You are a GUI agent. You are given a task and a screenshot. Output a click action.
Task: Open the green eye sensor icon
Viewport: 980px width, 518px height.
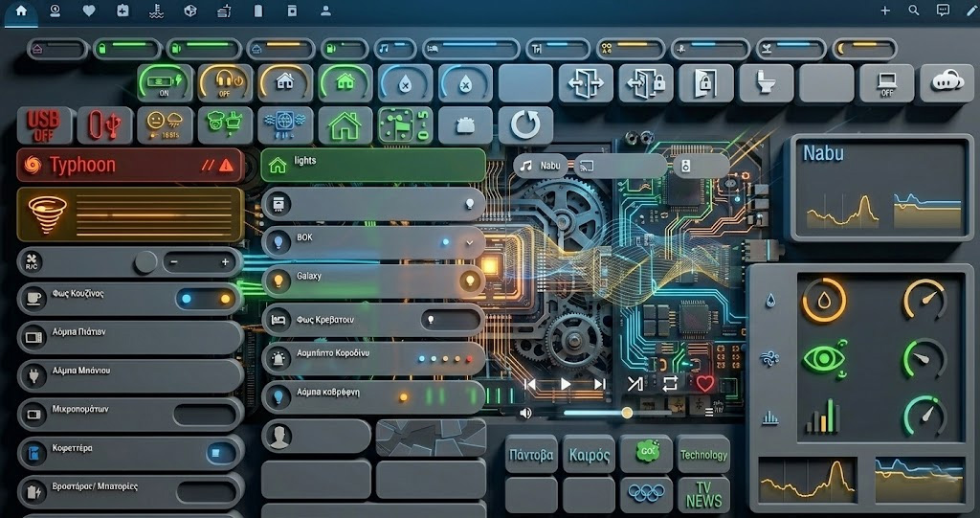[823, 359]
